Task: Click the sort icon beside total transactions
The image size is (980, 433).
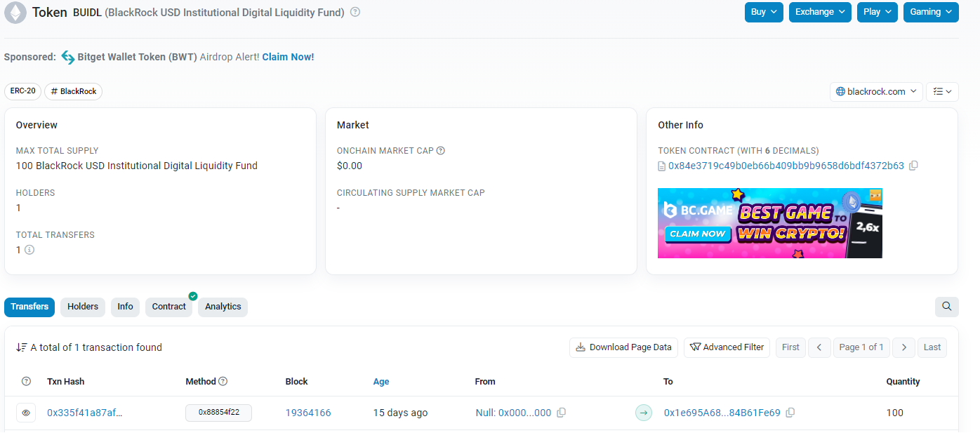Action: pyautogui.click(x=22, y=347)
